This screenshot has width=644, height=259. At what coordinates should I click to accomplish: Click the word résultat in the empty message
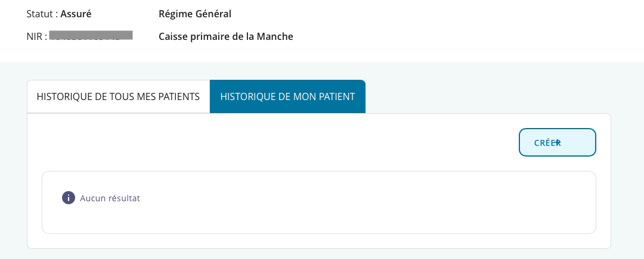click(x=124, y=198)
